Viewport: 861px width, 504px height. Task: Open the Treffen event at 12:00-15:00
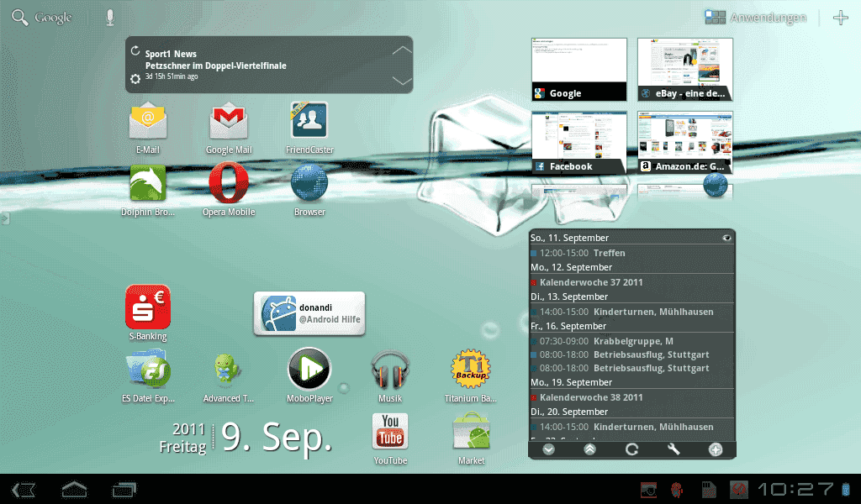point(632,253)
